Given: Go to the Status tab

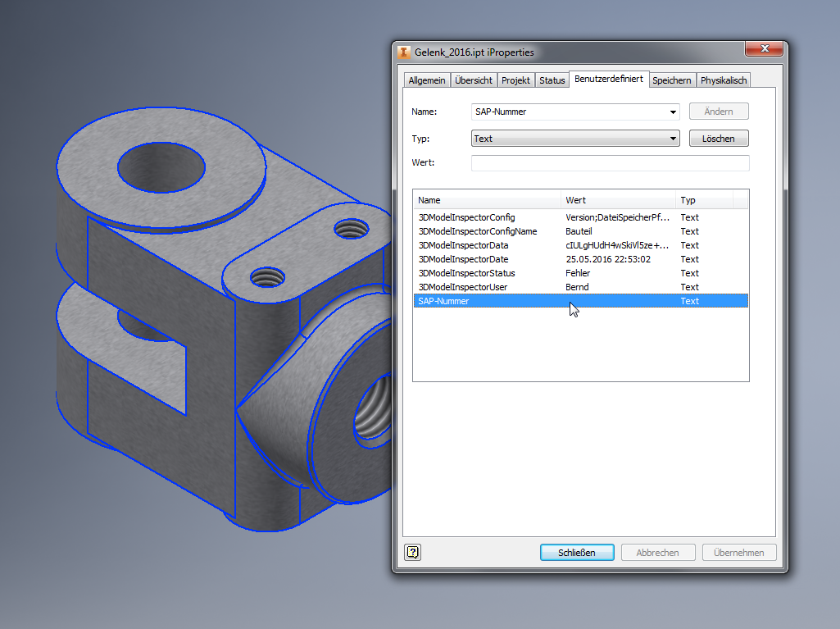Looking at the screenshot, I should coord(552,80).
